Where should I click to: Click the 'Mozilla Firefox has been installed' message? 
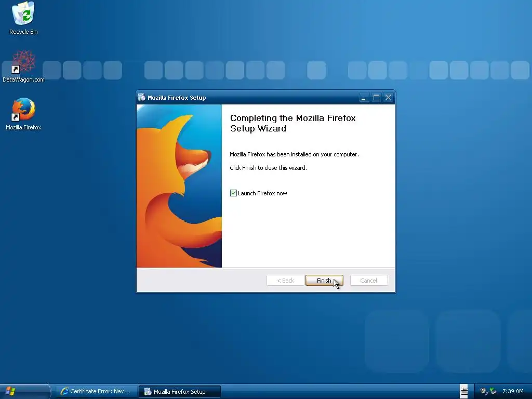coord(294,154)
